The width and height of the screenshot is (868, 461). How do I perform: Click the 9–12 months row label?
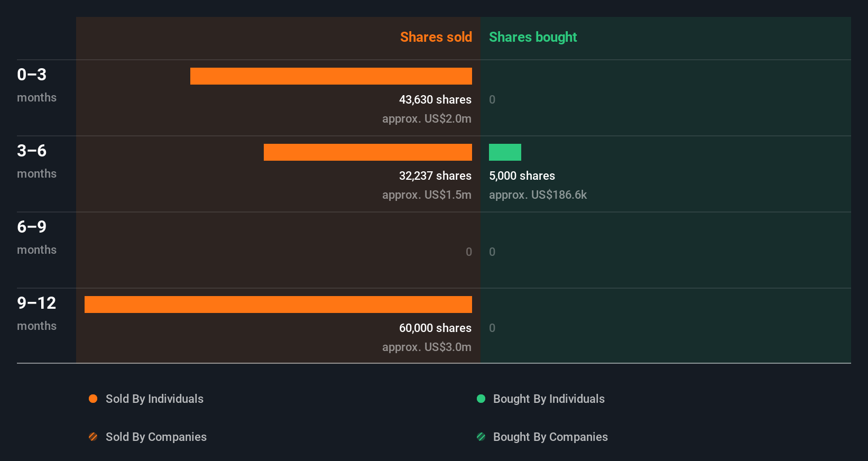(36, 314)
